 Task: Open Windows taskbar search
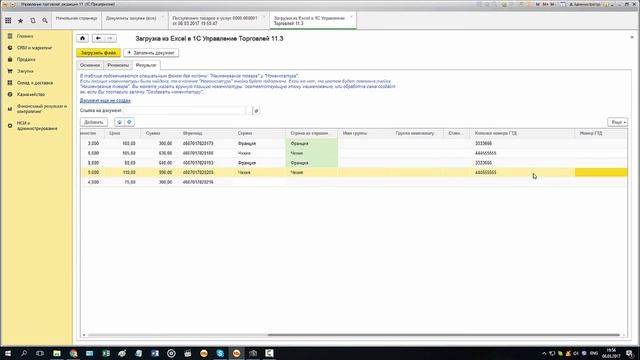click(x=24, y=353)
